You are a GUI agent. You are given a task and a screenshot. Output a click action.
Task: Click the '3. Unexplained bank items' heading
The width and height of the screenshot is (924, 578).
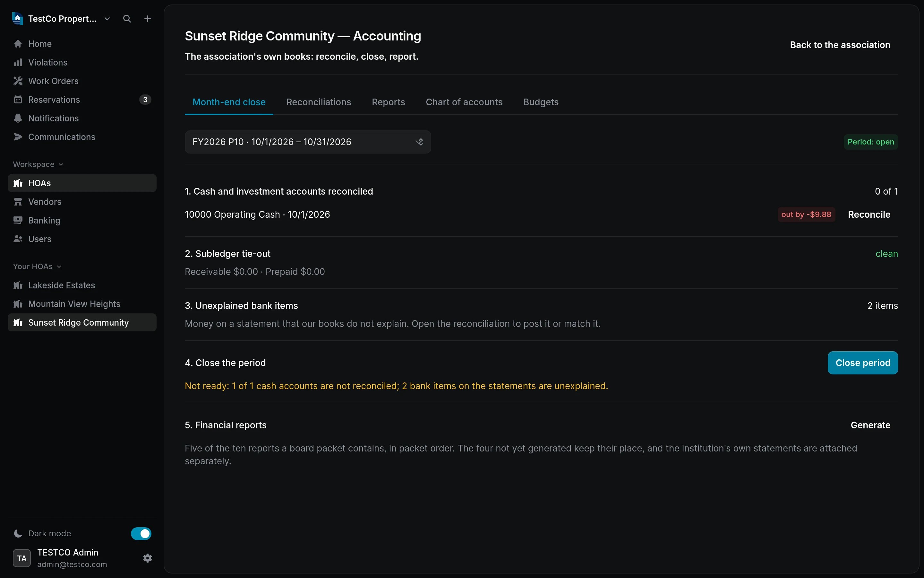[x=241, y=306]
